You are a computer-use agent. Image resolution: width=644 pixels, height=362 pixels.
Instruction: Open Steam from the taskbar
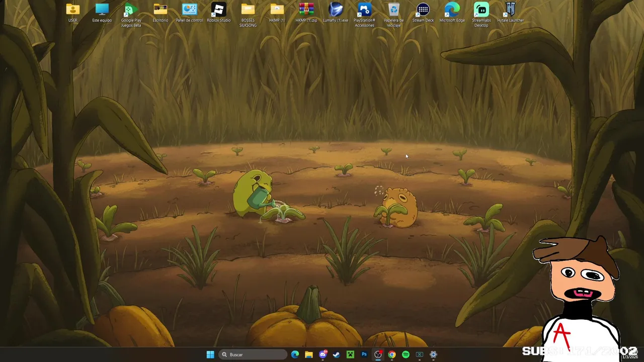tap(336, 354)
